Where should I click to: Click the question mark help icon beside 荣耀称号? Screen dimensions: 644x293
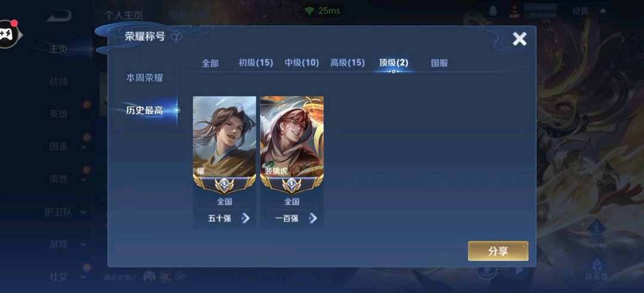pos(176,37)
